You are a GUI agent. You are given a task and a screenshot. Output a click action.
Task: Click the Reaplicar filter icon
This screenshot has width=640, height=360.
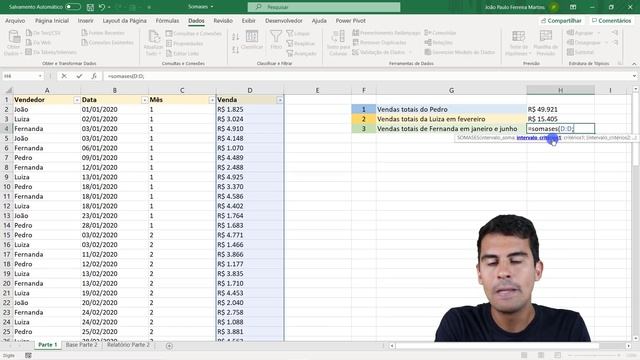click(290, 43)
